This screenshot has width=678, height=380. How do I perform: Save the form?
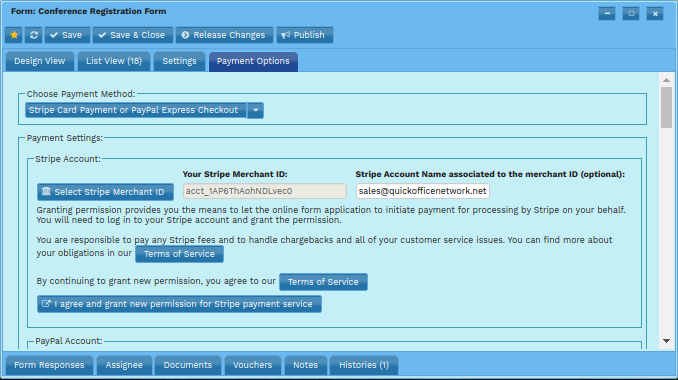[67, 35]
